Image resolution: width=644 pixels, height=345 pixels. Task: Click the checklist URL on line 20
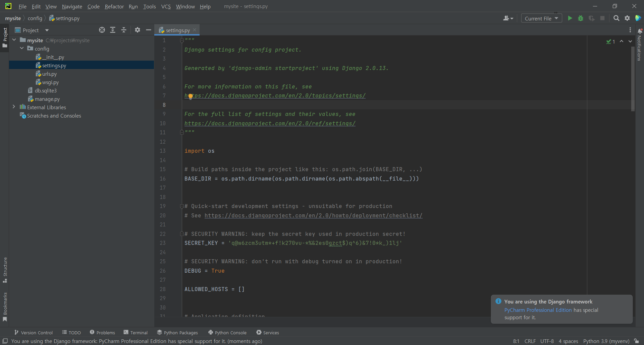[x=313, y=215]
